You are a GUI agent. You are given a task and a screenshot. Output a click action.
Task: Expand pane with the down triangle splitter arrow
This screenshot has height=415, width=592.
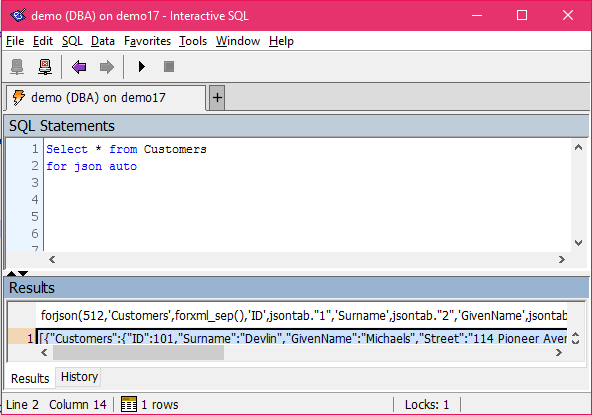pyautogui.click(x=23, y=273)
